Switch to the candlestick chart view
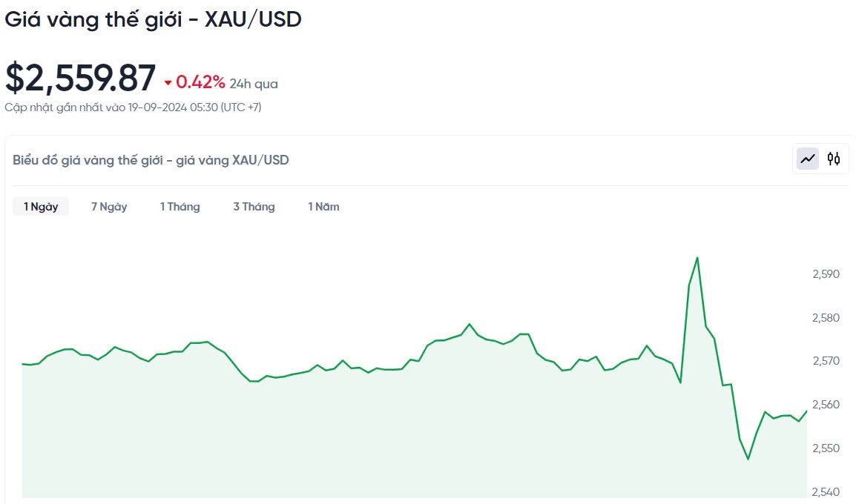Image resolution: width=856 pixels, height=504 pixels. click(x=834, y=158)
